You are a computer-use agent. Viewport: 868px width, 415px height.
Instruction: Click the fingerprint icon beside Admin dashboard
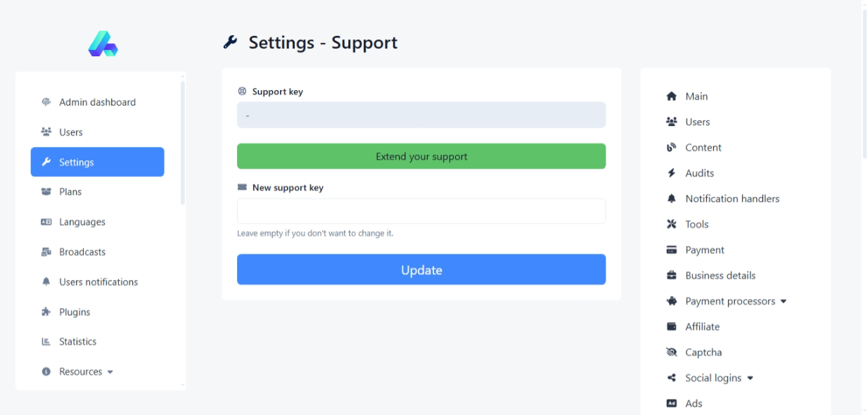coord(46,102)
